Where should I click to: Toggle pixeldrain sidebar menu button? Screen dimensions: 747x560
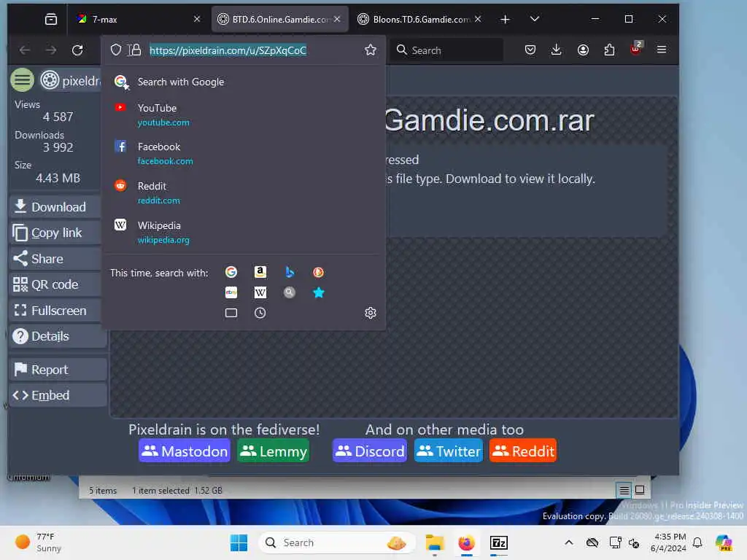(23, 80)
